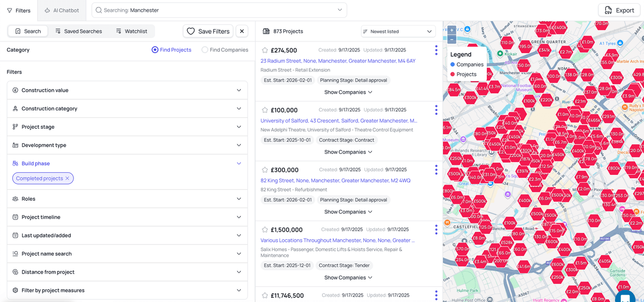644x302 pixels.
Task: Click the Searching Manchester location field
Action: [219, 10]
